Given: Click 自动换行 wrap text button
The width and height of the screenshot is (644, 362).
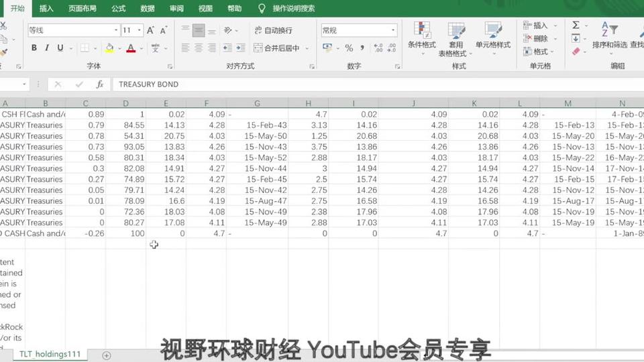Looking at the screenshot, I should 273,30.
